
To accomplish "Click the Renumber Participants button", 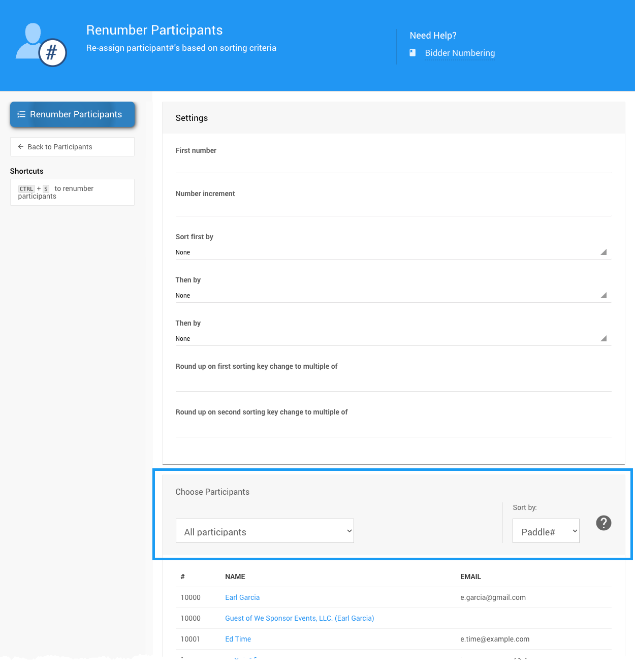I will 73,114.
